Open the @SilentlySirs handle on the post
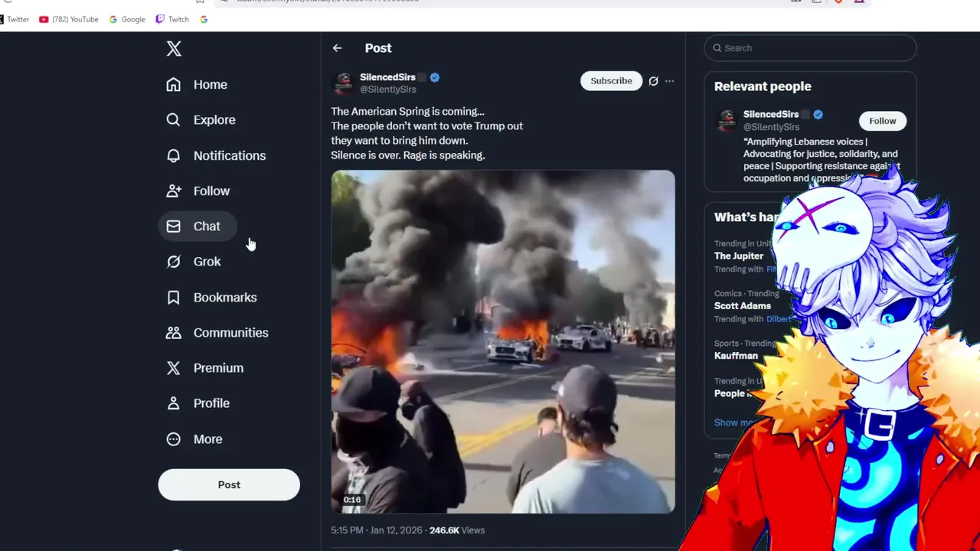980x551 pixels. (388, 90)
